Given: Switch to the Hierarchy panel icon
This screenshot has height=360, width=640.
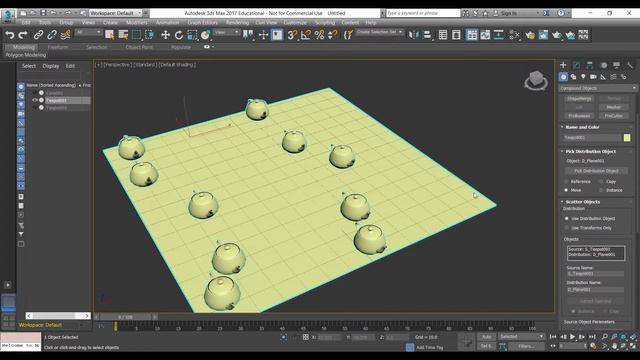Looking at the screenshot, I should (x=590, y=65).
